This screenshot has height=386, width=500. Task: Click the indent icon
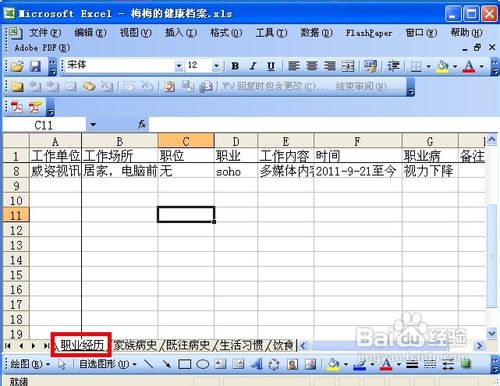(x=393, y=66)
